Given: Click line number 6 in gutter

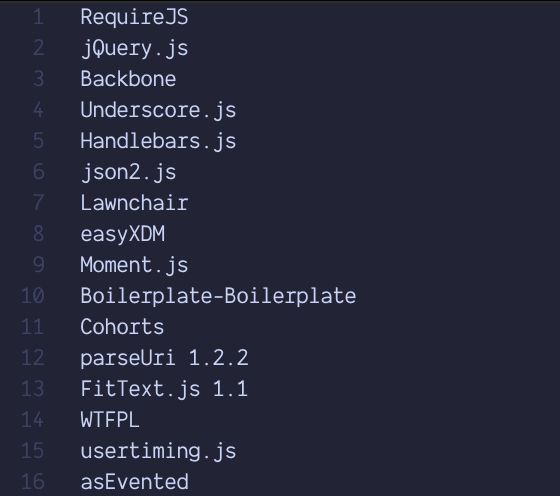Looking at the screenshot, I should (x=39, y=172).
